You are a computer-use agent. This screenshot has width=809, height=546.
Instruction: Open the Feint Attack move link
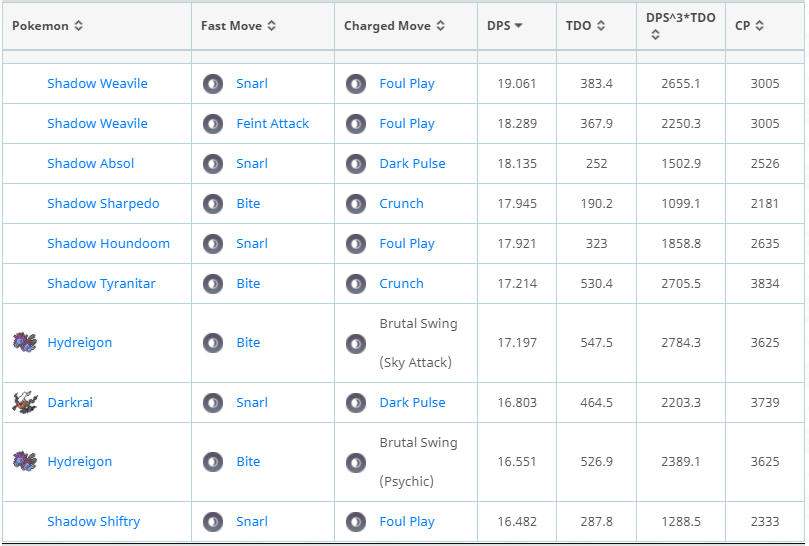point(272,124)
